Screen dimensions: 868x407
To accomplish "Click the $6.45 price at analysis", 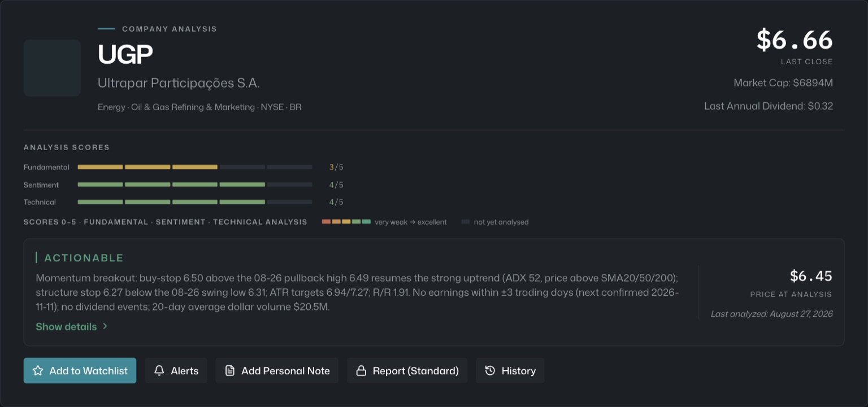I will [x=811, y=276].
